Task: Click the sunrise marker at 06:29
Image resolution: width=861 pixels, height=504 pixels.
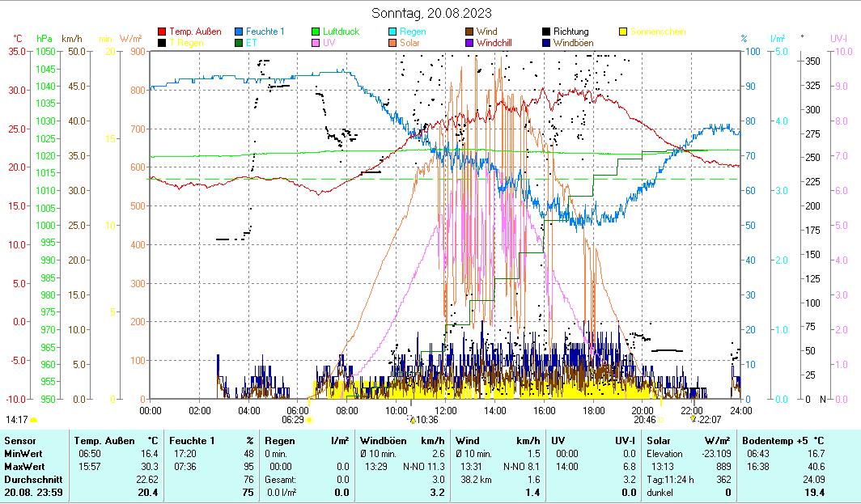Action: point(309,420)
